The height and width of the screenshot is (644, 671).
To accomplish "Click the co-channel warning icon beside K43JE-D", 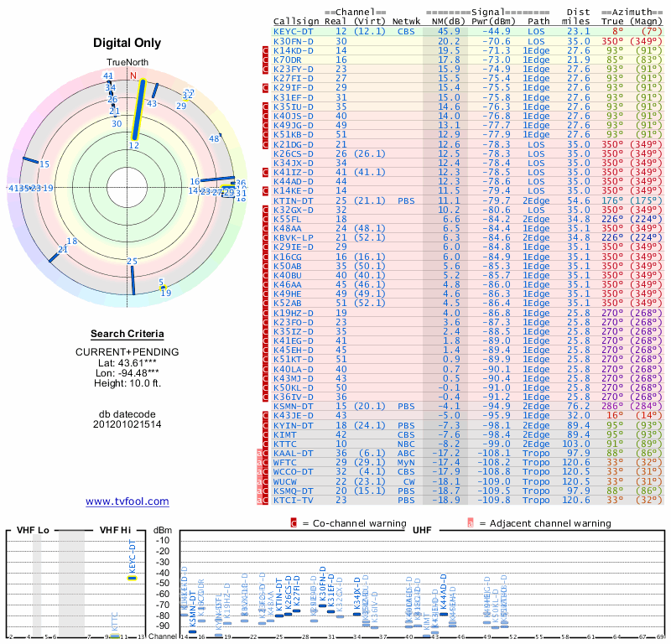I will (x=266, y=415).
